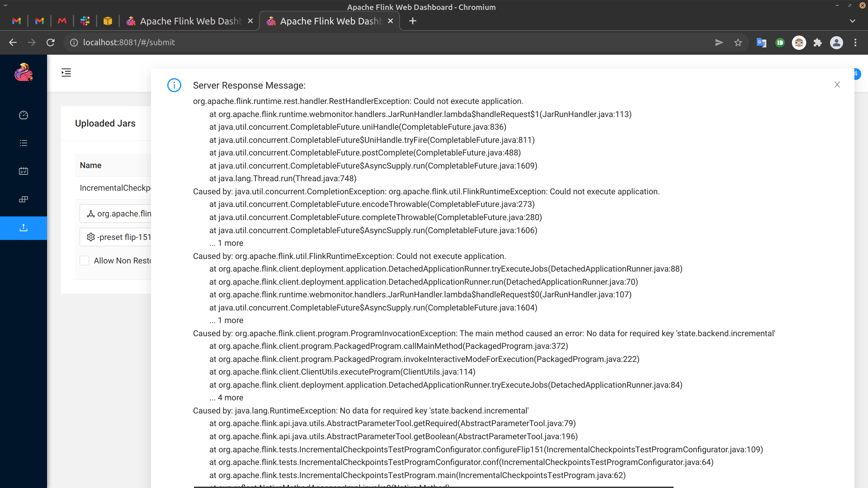Viewport: 868px width, 488px height.
Task: Open the Completed Jobs calendar icon
Action: (x=23, y=171)
